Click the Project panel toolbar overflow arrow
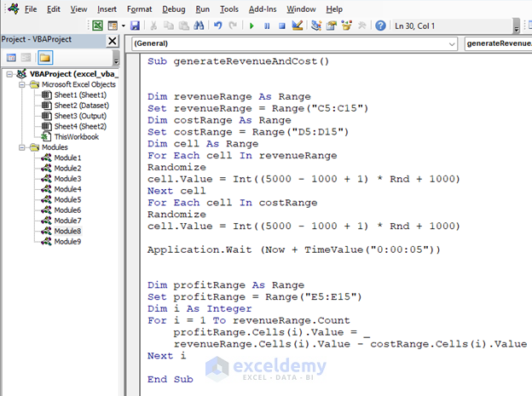 [x=116, y=58]
